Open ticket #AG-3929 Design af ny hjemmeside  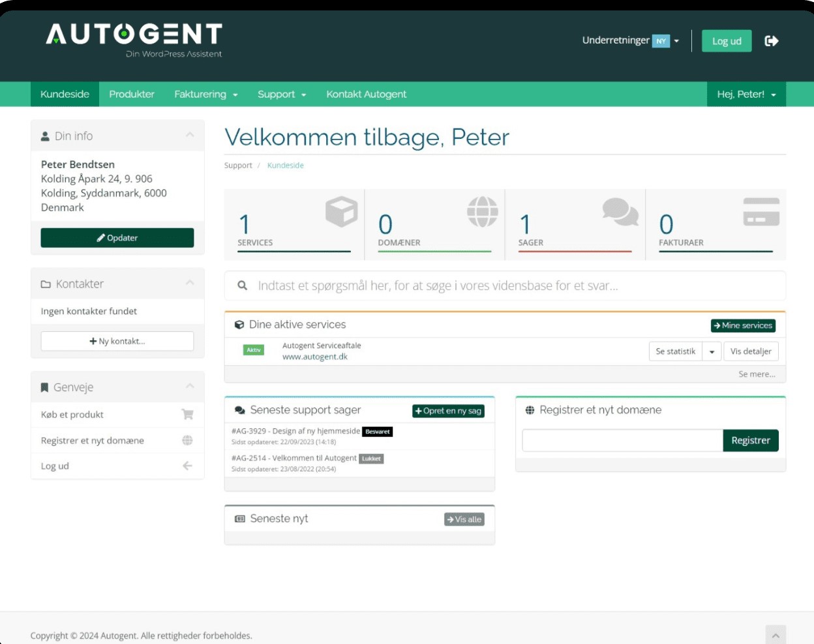295,431
